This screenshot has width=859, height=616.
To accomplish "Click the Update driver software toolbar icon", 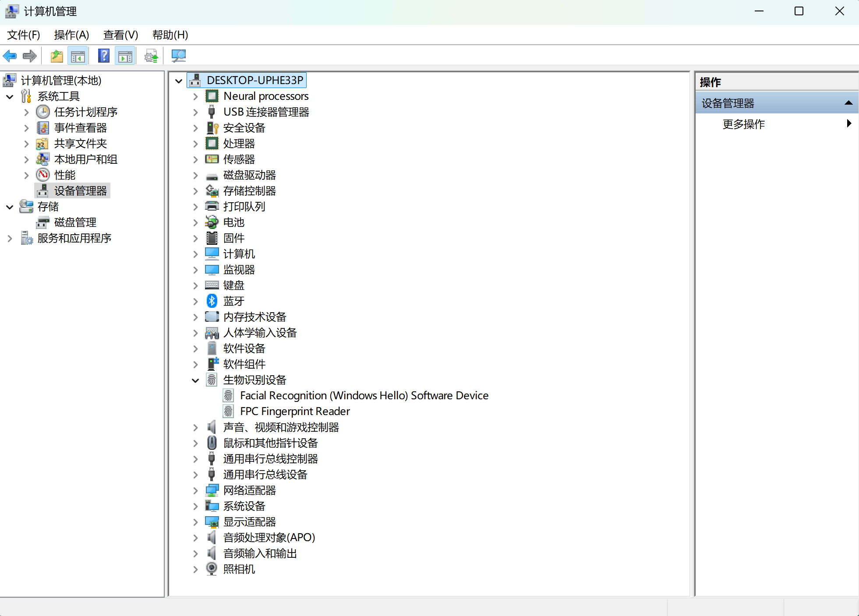I will [x=151, y=56].
